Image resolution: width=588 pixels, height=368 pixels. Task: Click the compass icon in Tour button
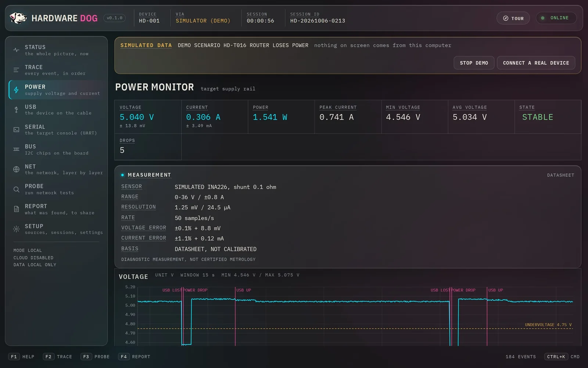[506, 18]
